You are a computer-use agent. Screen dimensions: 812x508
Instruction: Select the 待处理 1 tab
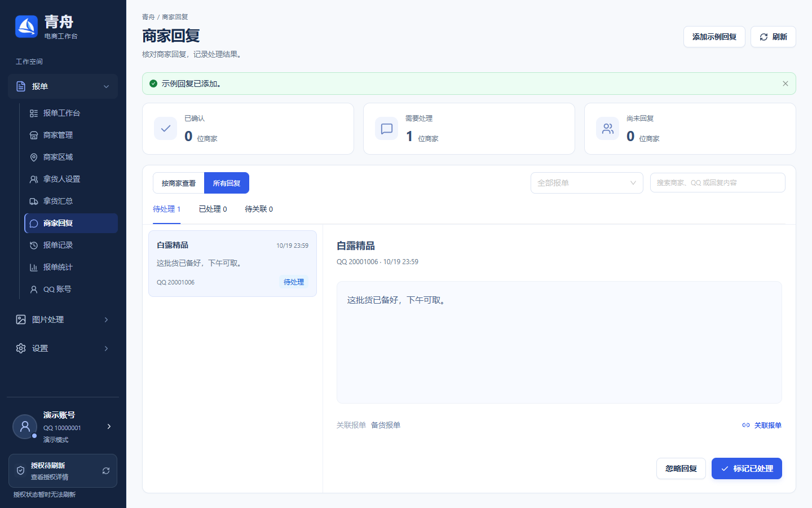tap(167, 209)
